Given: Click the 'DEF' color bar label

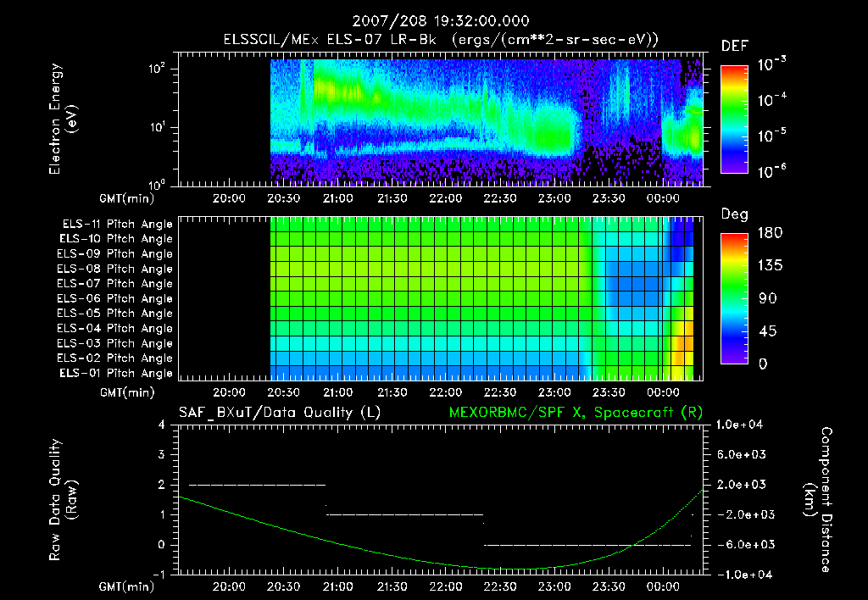Looking at the screenshot, I should coord(735,46).
